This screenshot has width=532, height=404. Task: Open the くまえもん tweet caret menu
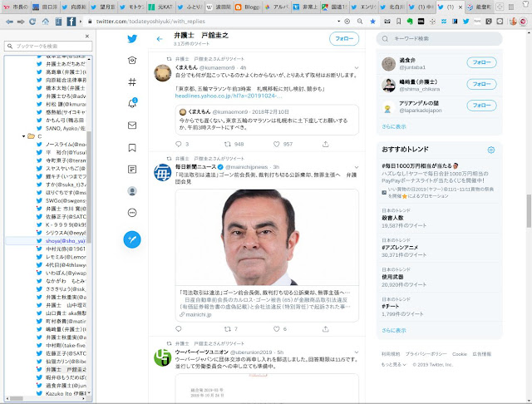click(357, 68)
